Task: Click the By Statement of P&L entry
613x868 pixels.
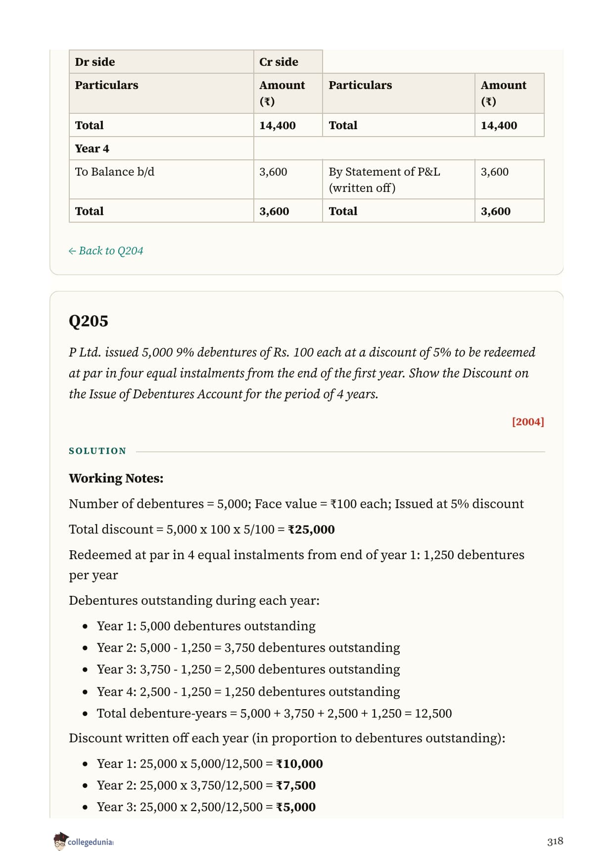Action: (x=384, y=180)
